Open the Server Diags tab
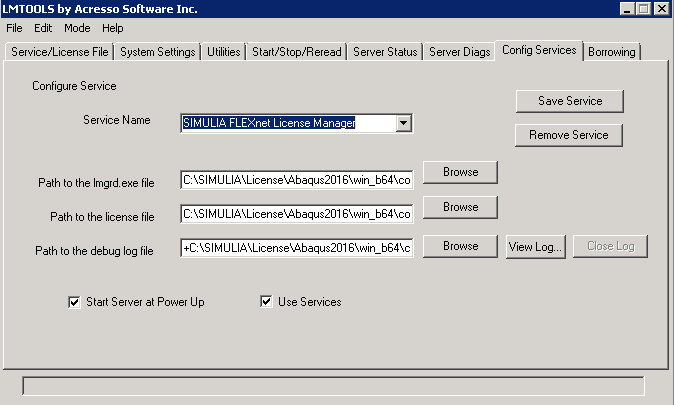This screenshot has height=405, width=674. (460, 52)
